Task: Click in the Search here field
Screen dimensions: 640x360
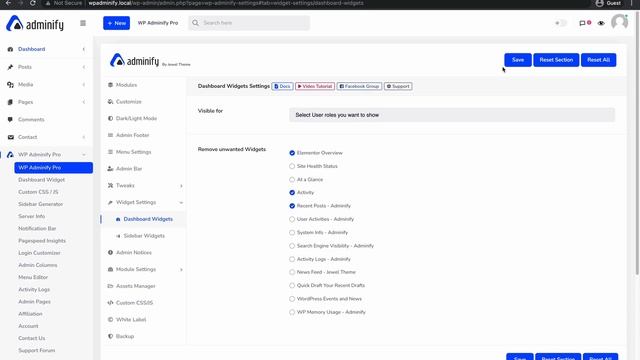Action: 249,23
